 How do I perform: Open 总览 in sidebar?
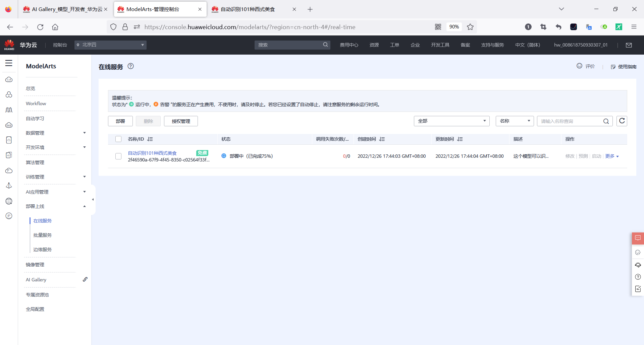click(x=31, y=88)
